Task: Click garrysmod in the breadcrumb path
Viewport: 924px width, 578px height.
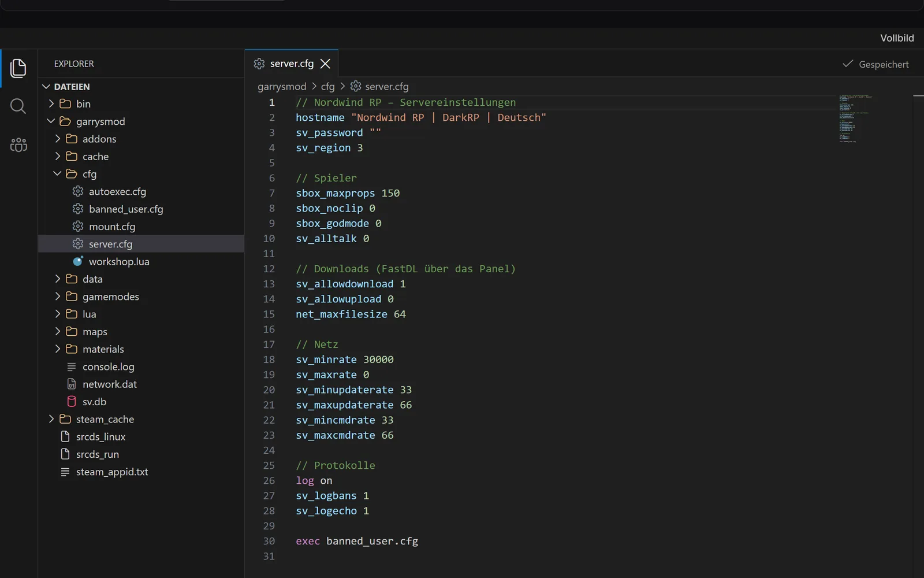Action: tap(282, 87)
